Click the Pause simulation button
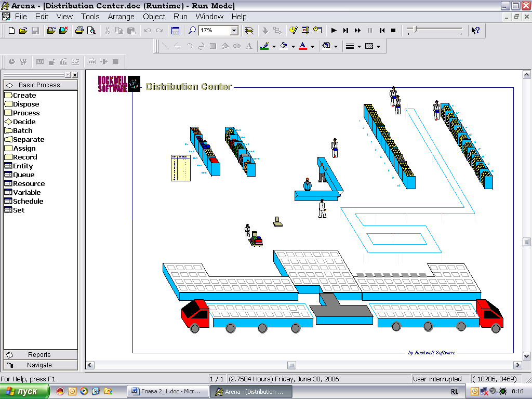Viewport: 532px width, 399px height. [x=370, y=31]
